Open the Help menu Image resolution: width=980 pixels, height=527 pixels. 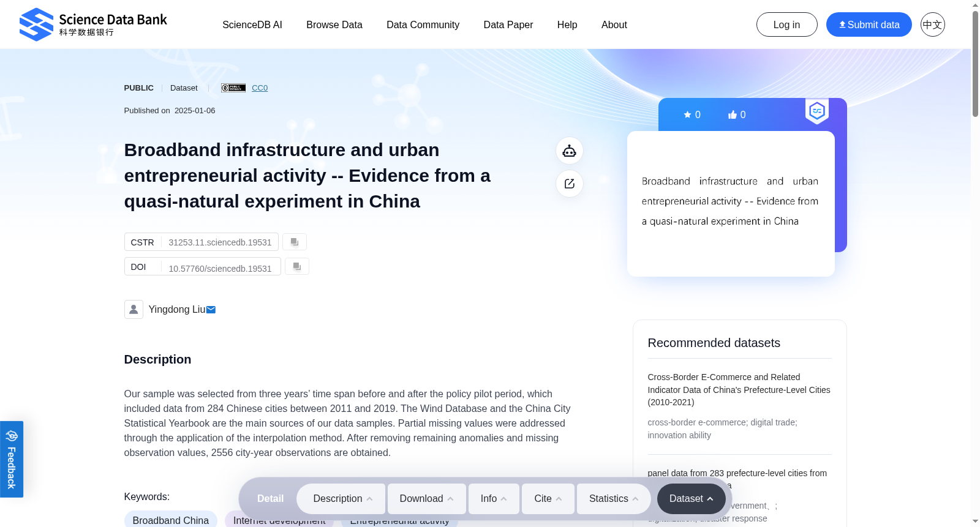567,24
